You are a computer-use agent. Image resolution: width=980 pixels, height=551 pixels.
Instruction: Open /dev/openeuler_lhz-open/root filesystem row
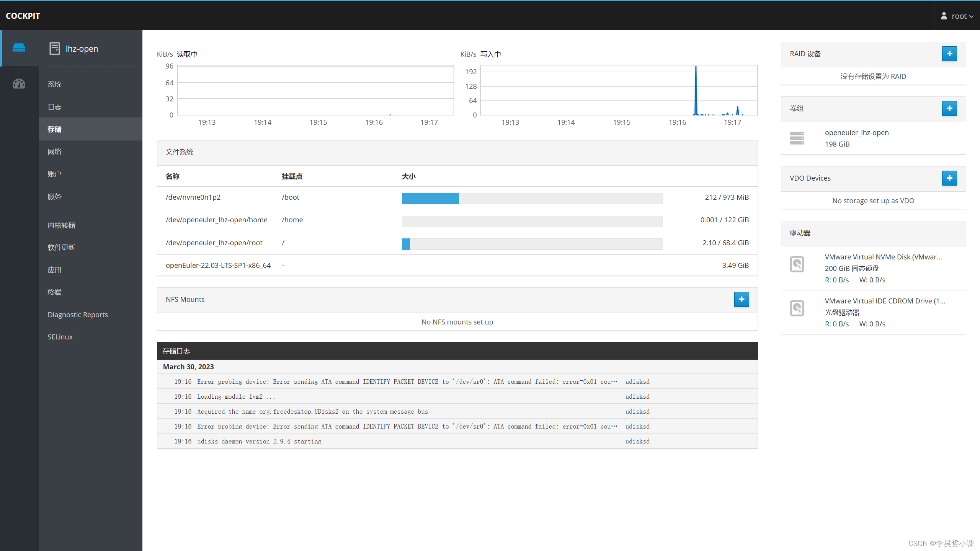(x=457, y=243)
